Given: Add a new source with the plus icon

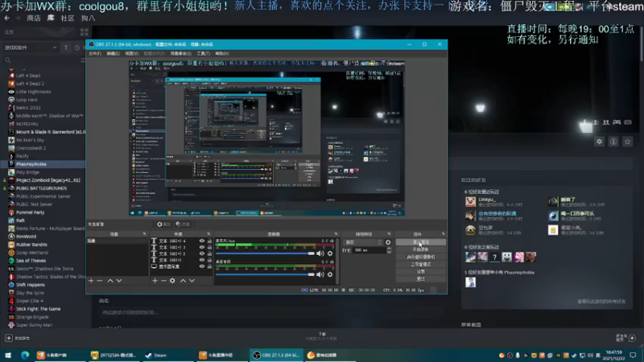Looking at the screenshot, I should tap(155, 281).
